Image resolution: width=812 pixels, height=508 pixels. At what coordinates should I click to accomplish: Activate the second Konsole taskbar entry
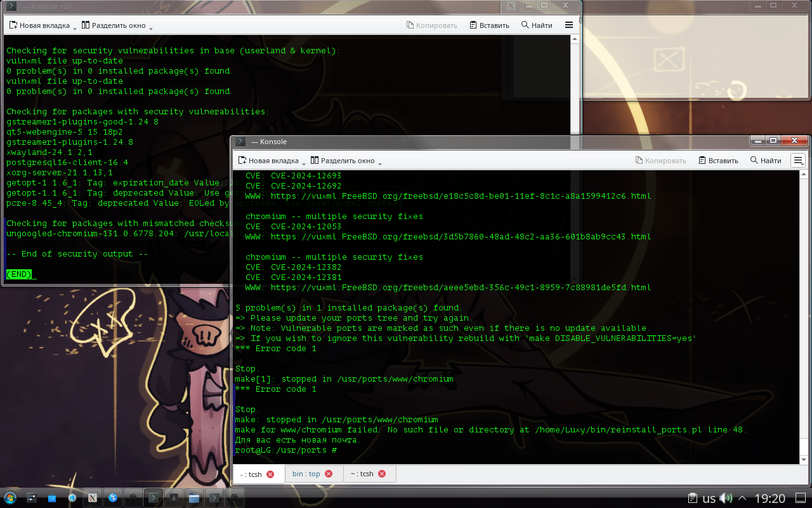tap(214, 498)
